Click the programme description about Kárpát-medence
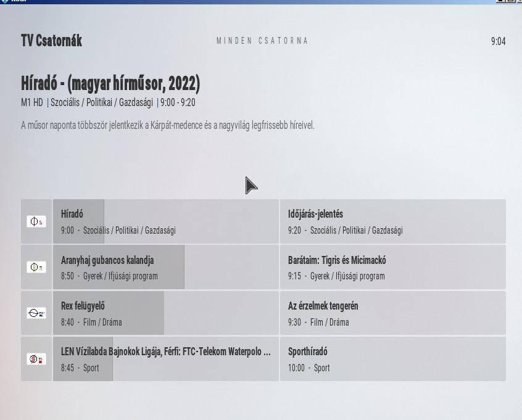 (x=168, y=125)
